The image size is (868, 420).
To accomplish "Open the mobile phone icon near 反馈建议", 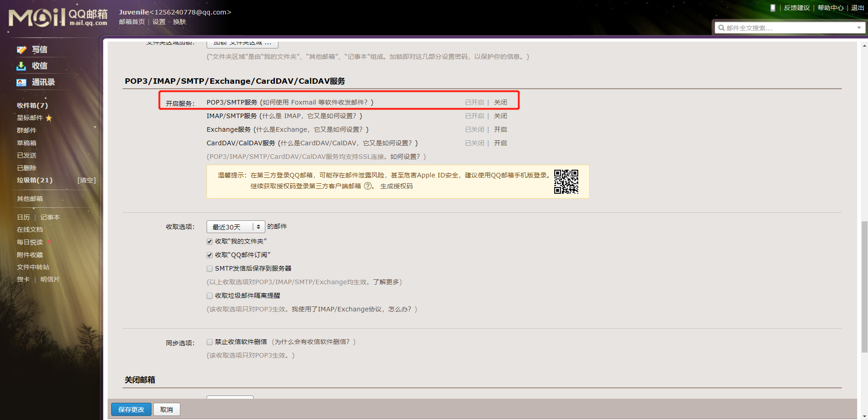I will [773, 8].
